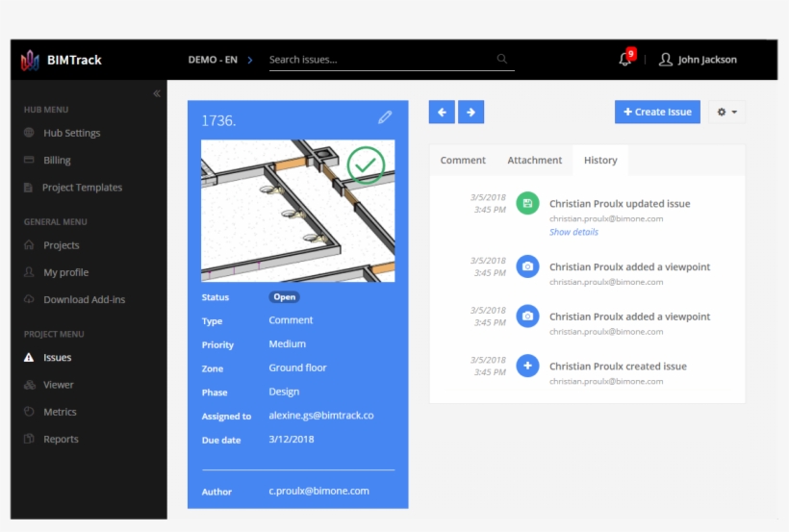Open Reports in project menu
This screenshot has height=532, width=789.
61,439
